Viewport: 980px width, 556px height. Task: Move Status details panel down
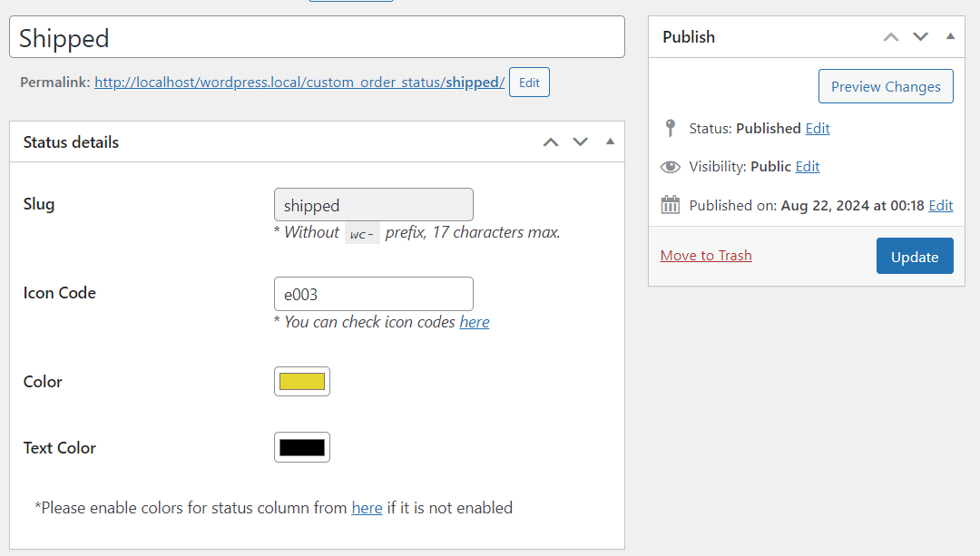tap(581, 142)
